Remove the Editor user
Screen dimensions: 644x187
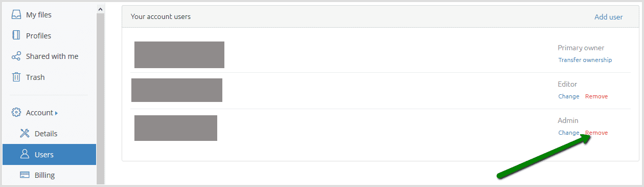point(596,96)
